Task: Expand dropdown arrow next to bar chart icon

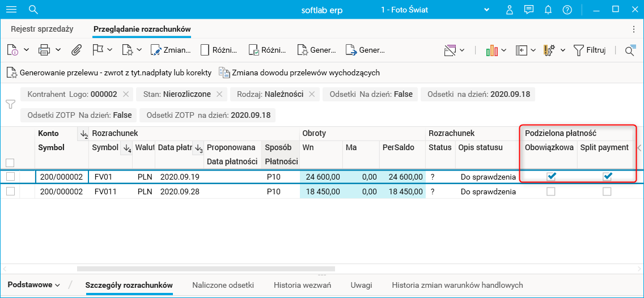Action: point(503,50)
